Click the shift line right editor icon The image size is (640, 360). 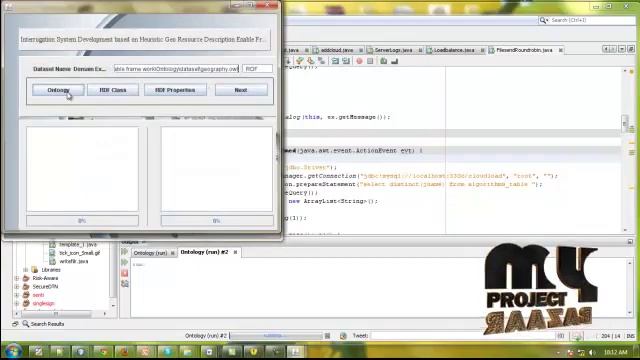tap(346, 61)
